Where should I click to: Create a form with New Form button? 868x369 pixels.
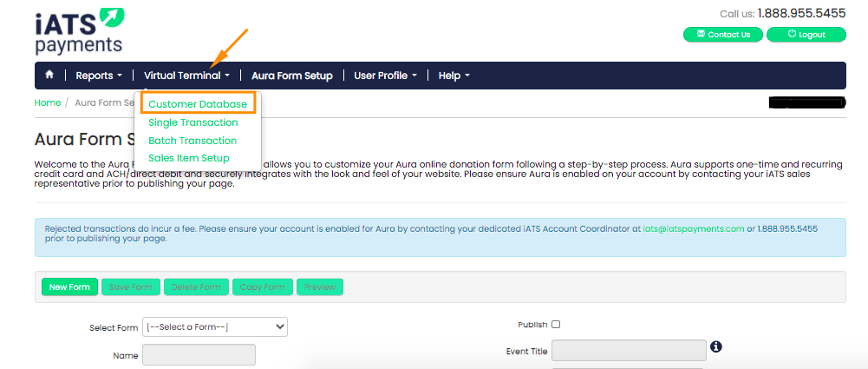[x=69, y=287]
